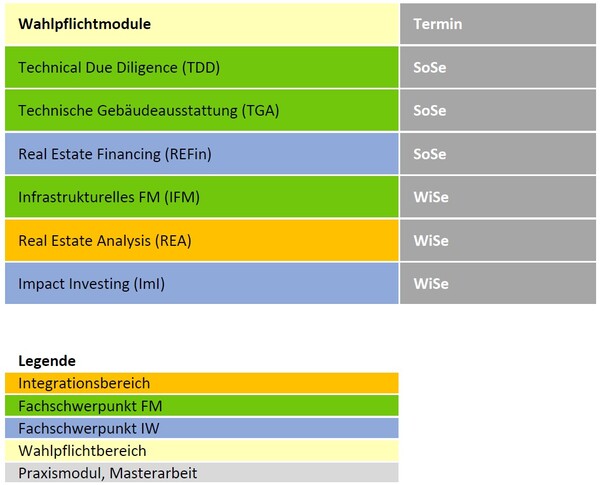Click the WiSe cell beside Real Estate Analysis

(x=497, y=240)
